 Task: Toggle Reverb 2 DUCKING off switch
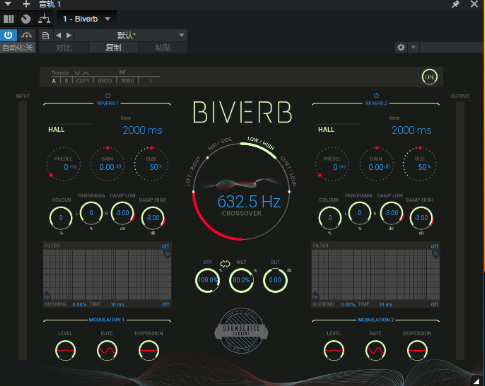[x=434, y=304]
